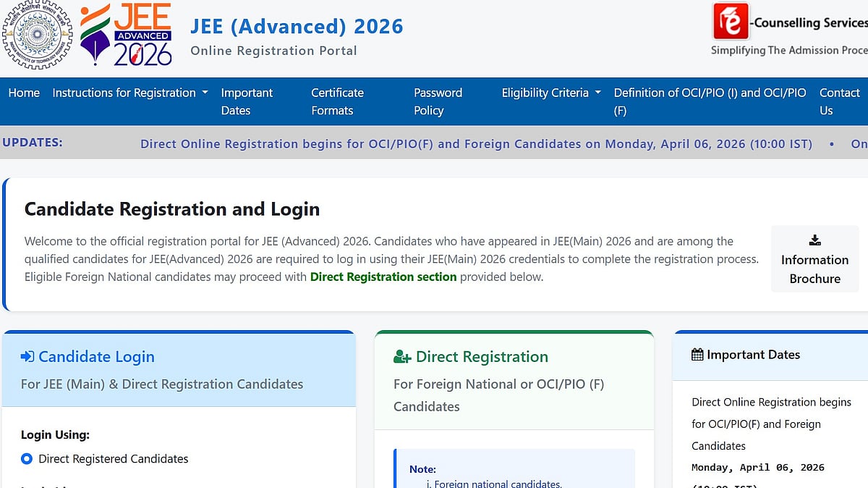Select the Direct Registered Candidates radio button

point(27,458)
